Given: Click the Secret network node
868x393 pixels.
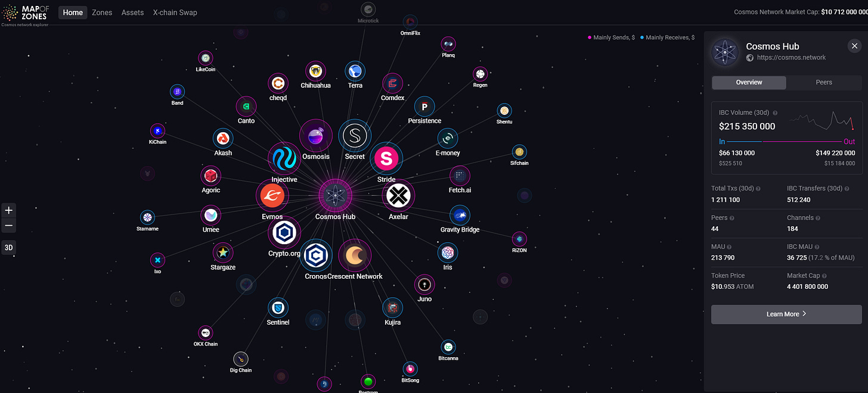Looking at the screenshot, I should (355, 136).
